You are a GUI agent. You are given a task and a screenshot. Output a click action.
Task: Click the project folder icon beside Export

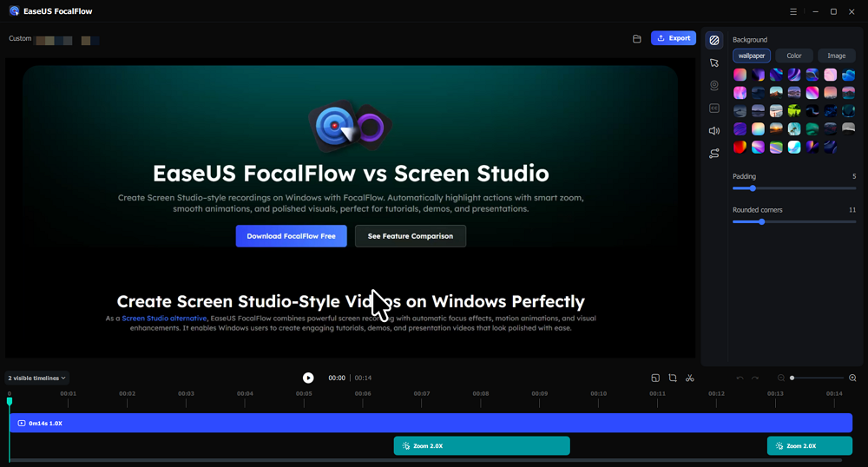pos(636,39)
